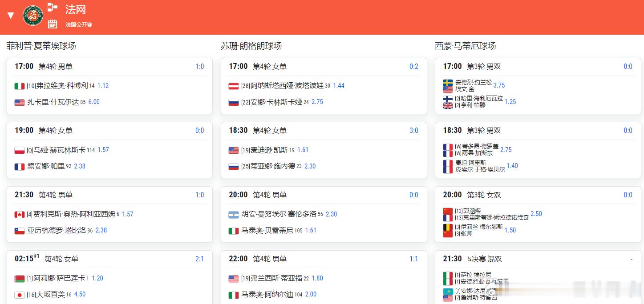The image size is (644, 304).
Task: Select odds 4.50 for 大坂直美
Action: coord(80,294)
